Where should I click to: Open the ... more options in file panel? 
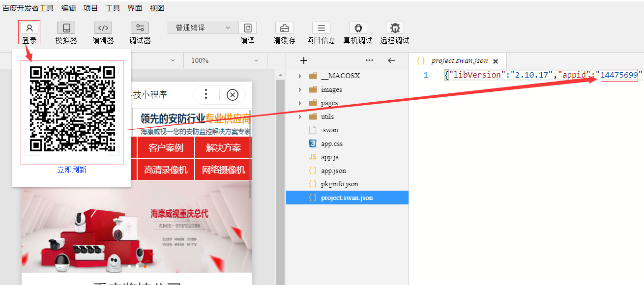tap(370, 60)
